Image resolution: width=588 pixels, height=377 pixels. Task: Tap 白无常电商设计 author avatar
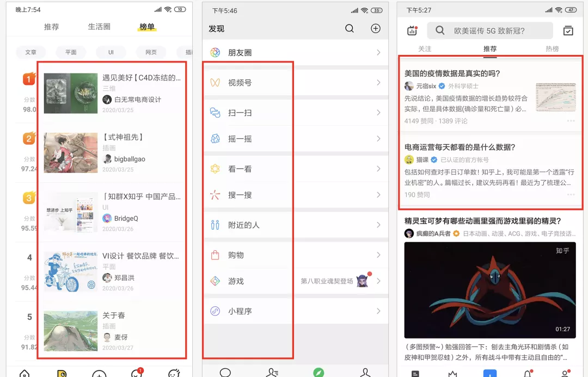107,100
